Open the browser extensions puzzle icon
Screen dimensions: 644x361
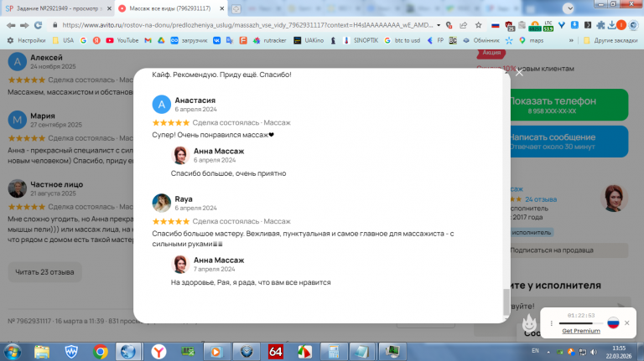(600, 25)
